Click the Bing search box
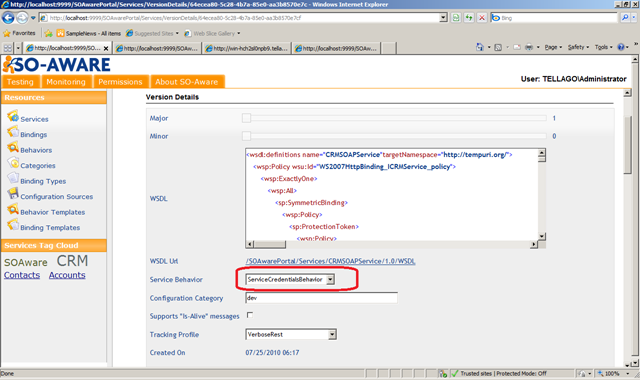This screenshot has height=380, width=640. click(555, 18)
